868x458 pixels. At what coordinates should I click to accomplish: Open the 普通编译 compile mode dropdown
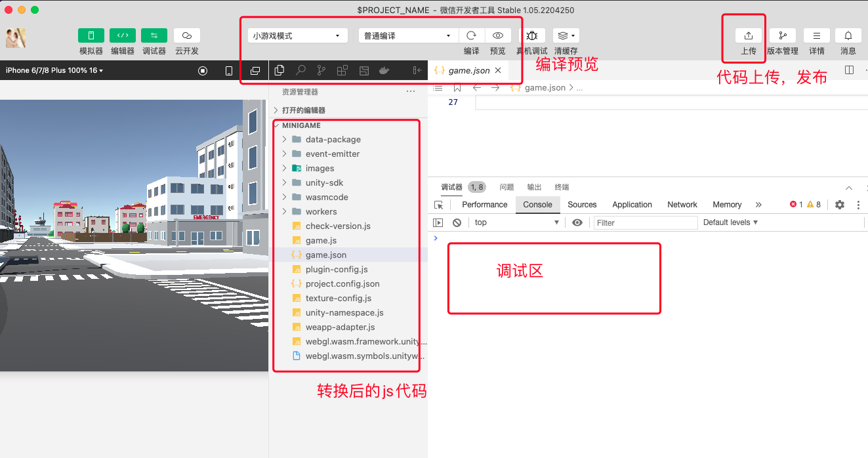point(408,35)
